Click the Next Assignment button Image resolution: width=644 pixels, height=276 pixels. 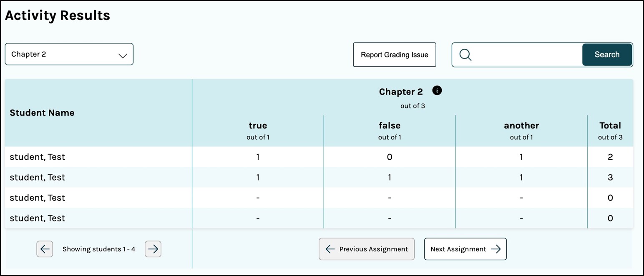click(465, 249)
